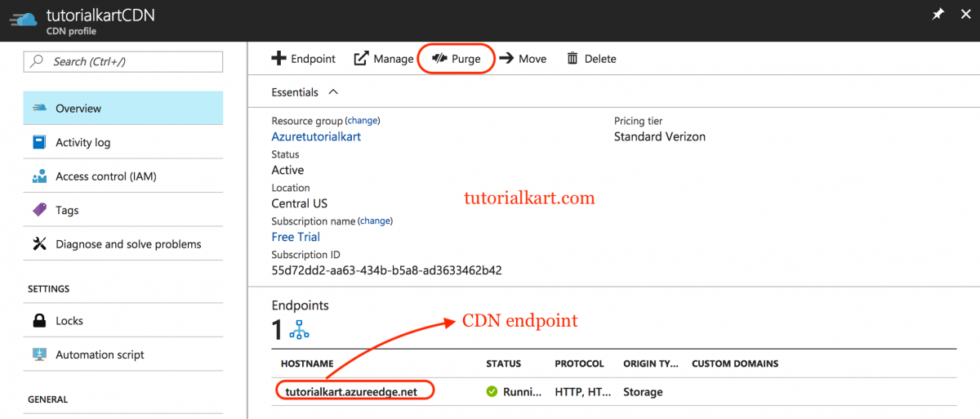Click Delete in the toolbar
Screen dimensions: 980x419
[591, 59]
